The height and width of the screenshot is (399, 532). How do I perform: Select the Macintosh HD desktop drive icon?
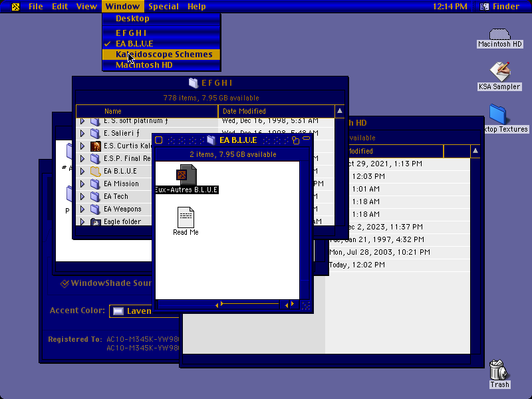[x=499, y=35]
